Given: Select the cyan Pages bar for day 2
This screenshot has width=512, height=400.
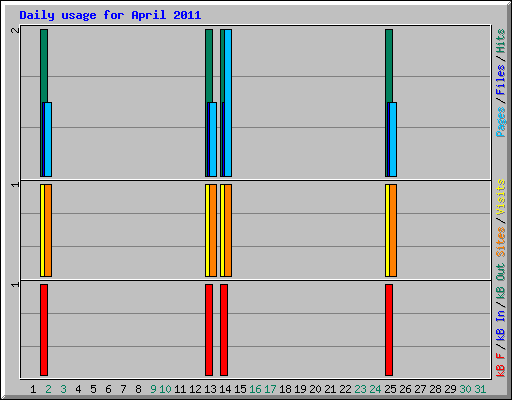Looking at the screenshot, I should (48, 139).
